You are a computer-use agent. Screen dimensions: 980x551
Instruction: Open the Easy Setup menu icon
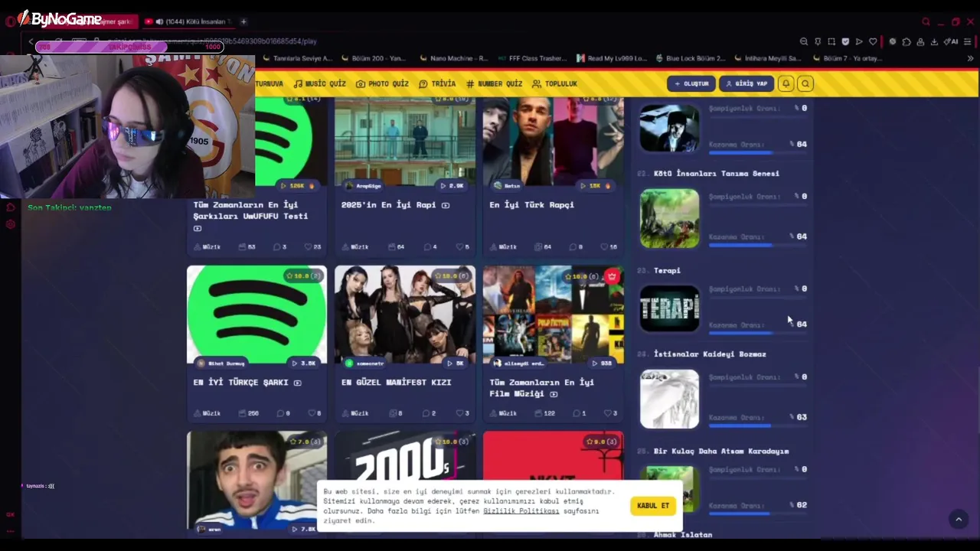pyautogui.click(x=968, y=41)
